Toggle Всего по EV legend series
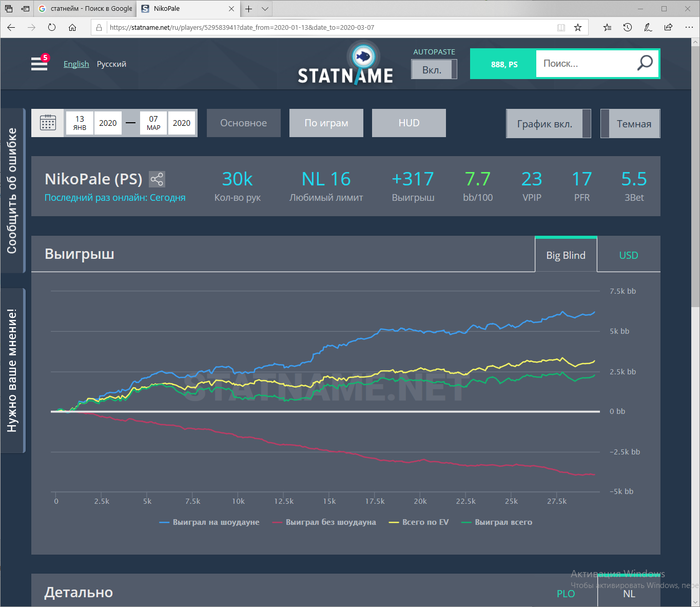Image resolution: width=700 pixels, height=607 pixels. [x=419, y=522]
